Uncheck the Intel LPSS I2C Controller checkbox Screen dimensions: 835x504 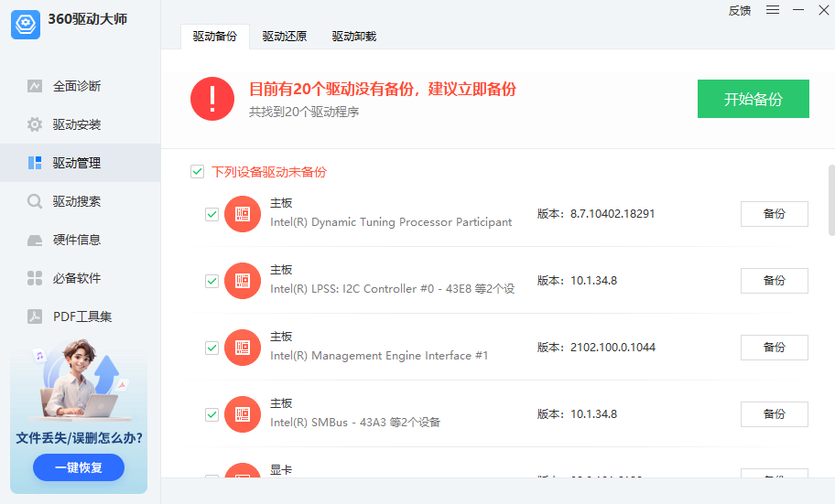coord(211,281)
